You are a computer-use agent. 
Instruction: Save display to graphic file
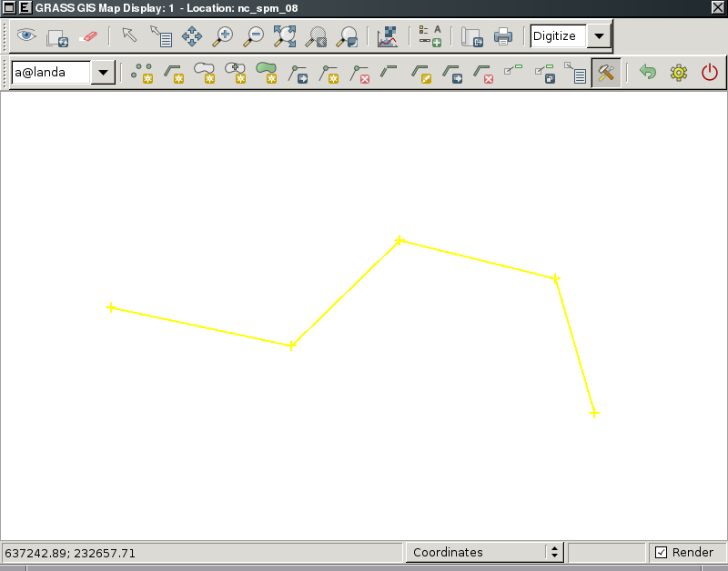pos(472,36)
